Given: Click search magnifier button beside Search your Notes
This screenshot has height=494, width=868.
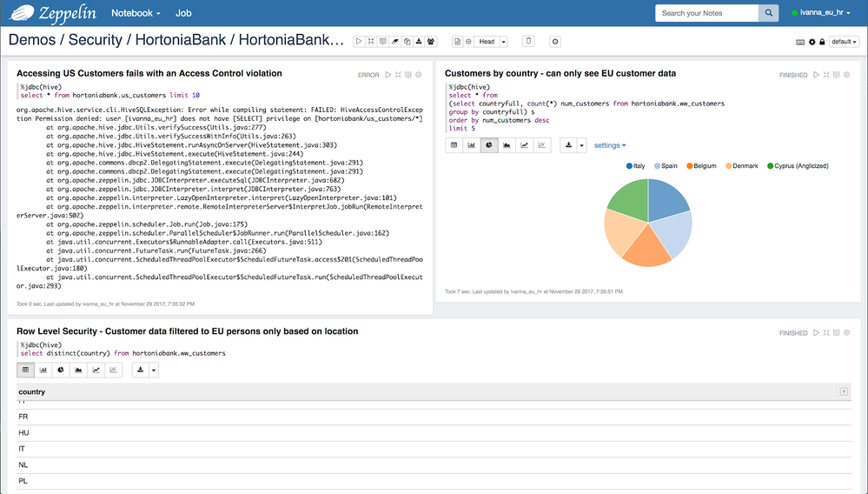Looking at the screenshot, I should tap(768, 13).
